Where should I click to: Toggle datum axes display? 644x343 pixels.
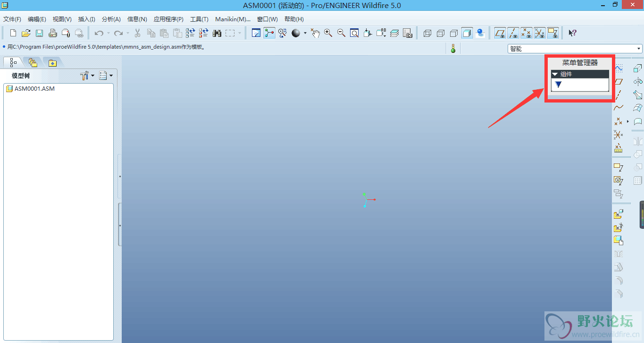tap(513, 33)
